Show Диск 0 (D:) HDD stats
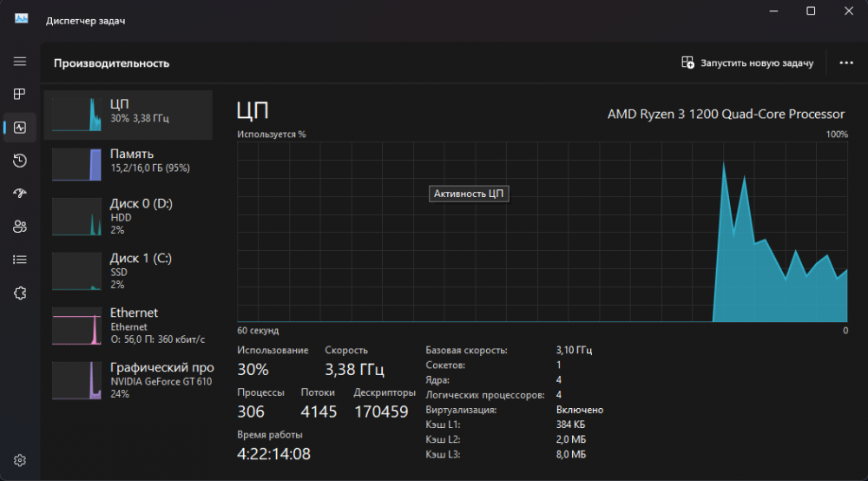 tap(128, 216)
